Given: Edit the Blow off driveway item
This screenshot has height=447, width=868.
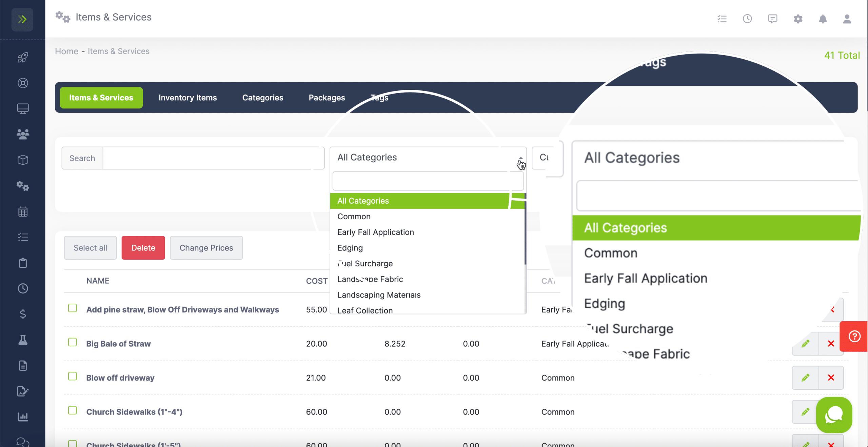Looking at the screenshot, I should (x=805, y=378).
